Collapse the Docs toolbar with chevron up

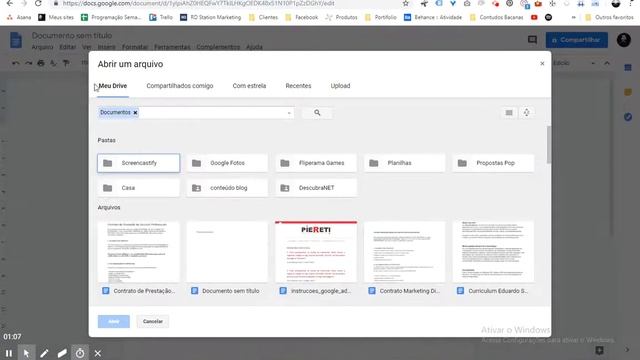[x=607, y=63]
